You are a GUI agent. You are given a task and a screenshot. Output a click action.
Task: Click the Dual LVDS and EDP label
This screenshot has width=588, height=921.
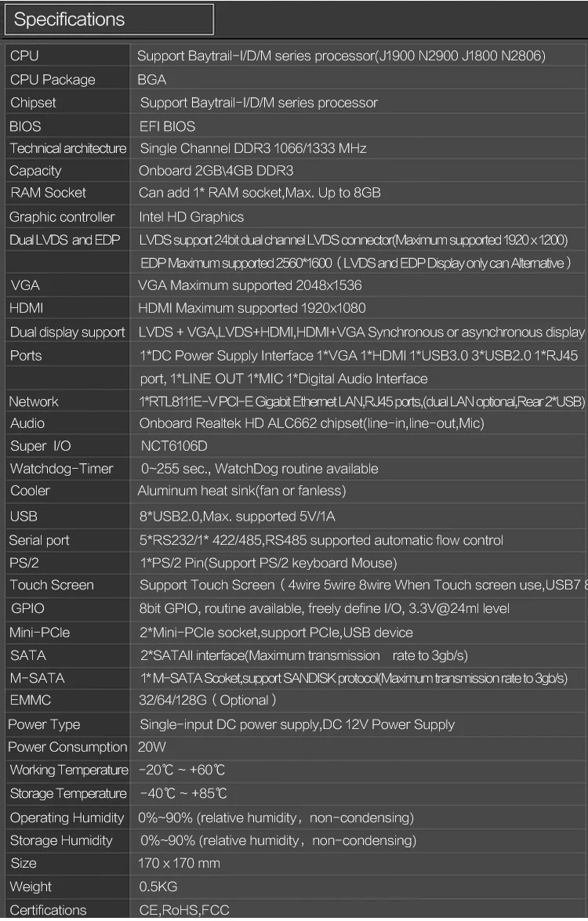coord(64,240)
